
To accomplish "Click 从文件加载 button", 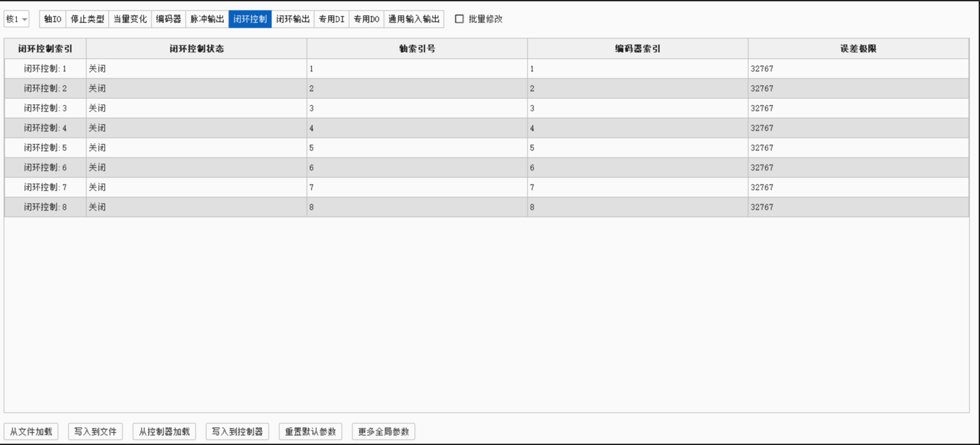I will pos(31,432).
